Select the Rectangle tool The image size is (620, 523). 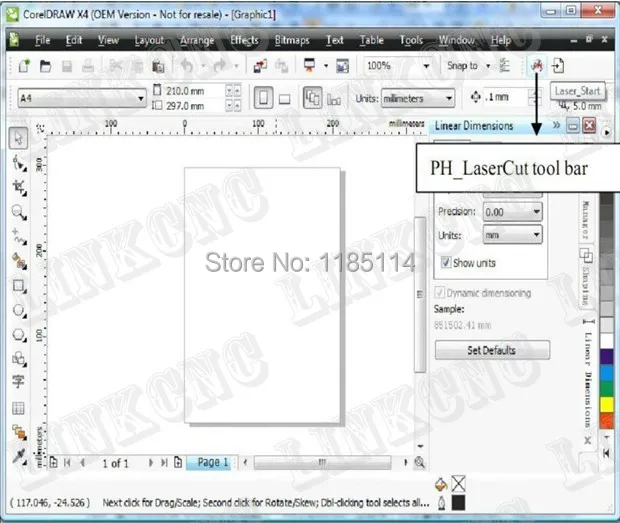pos(19,286)
